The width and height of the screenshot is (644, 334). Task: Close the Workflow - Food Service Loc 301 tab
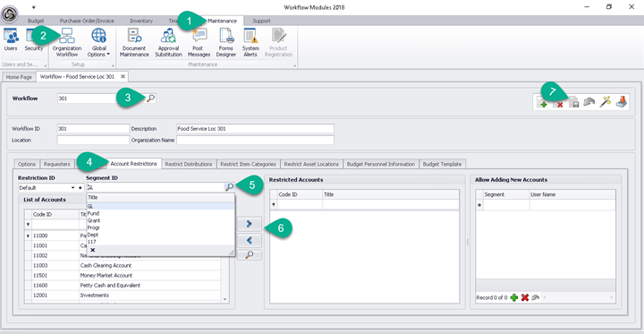123,76
